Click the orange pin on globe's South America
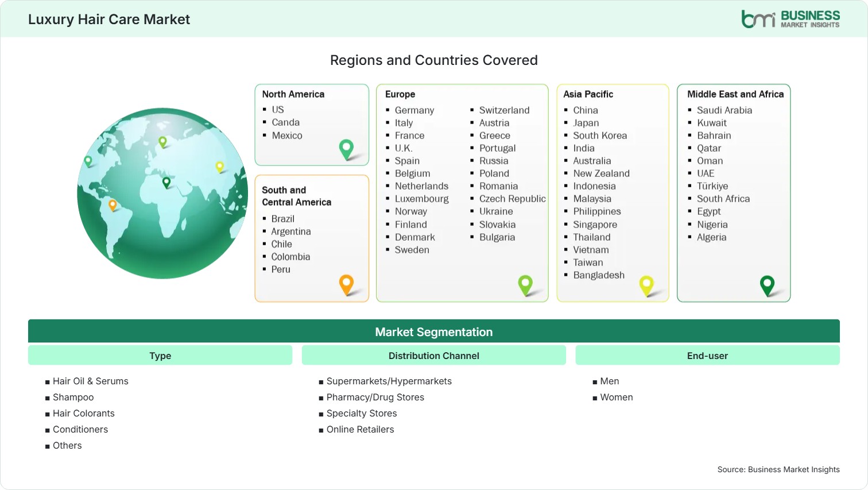The width and height of the screenshot is (868, 490). [x=113, y=205]
